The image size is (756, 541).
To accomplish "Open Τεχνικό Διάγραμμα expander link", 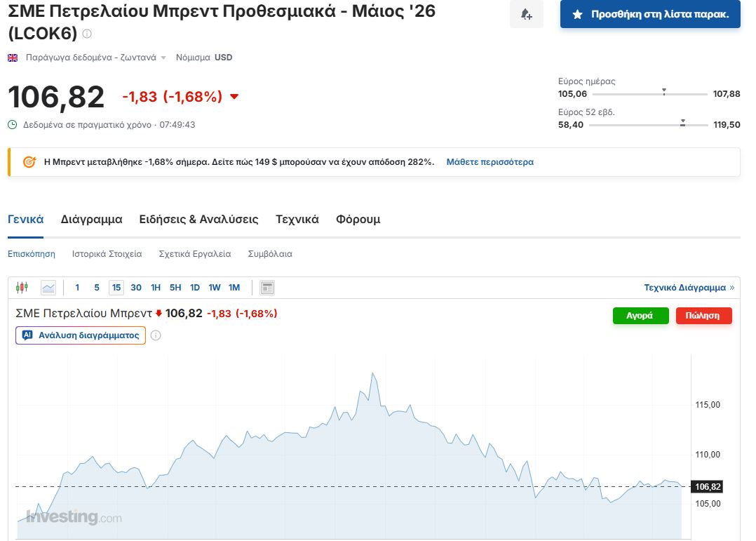I will 689,287.
